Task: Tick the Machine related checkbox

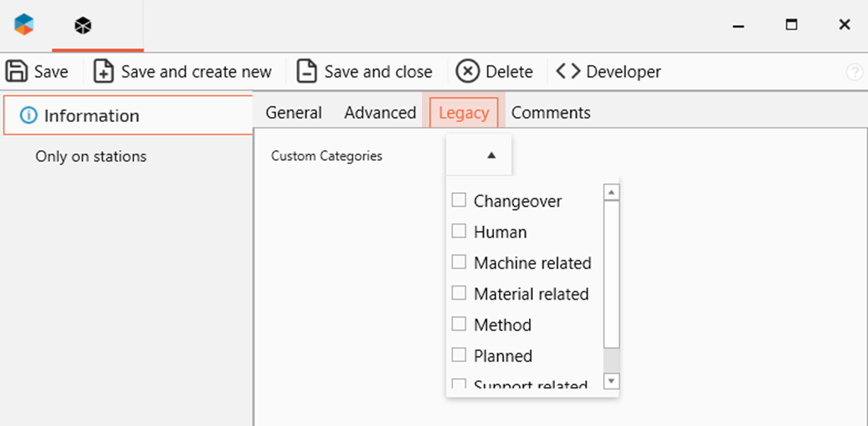Action: [x=459, y=262]
